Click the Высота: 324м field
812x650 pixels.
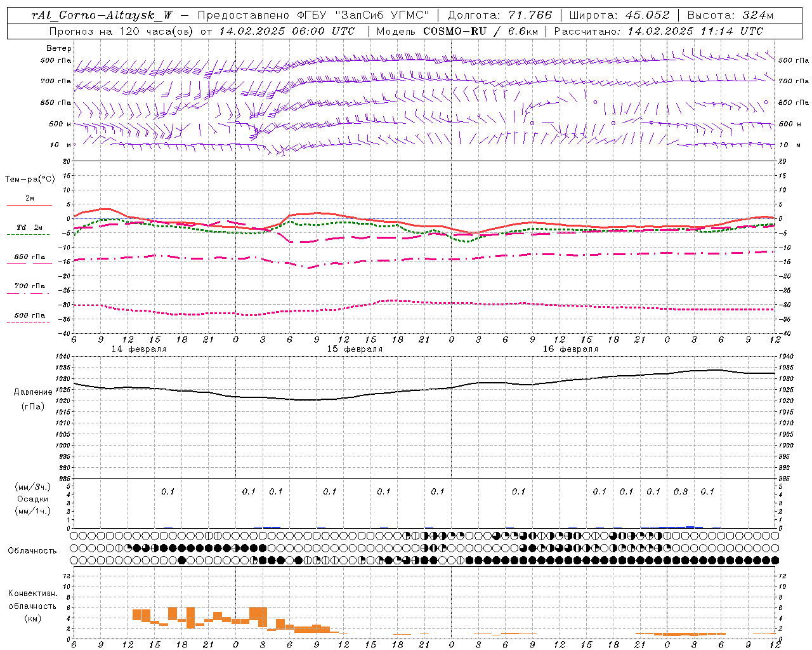click(730, 15)
